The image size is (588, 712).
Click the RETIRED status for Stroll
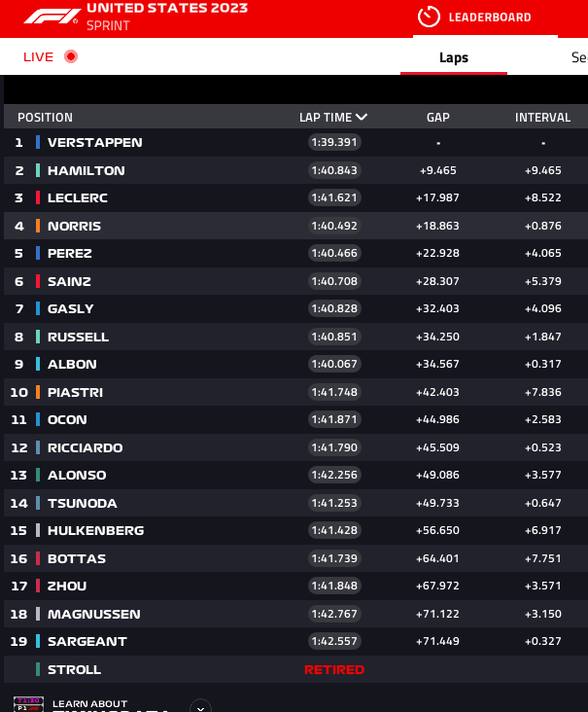click(334, 669)
